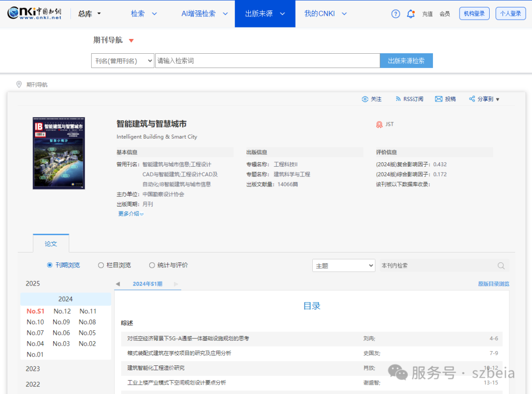Viewport: 532px width, 394px height.
Task: Click the previous issue arrow before 2024年S1期
Action: [118, 284]
